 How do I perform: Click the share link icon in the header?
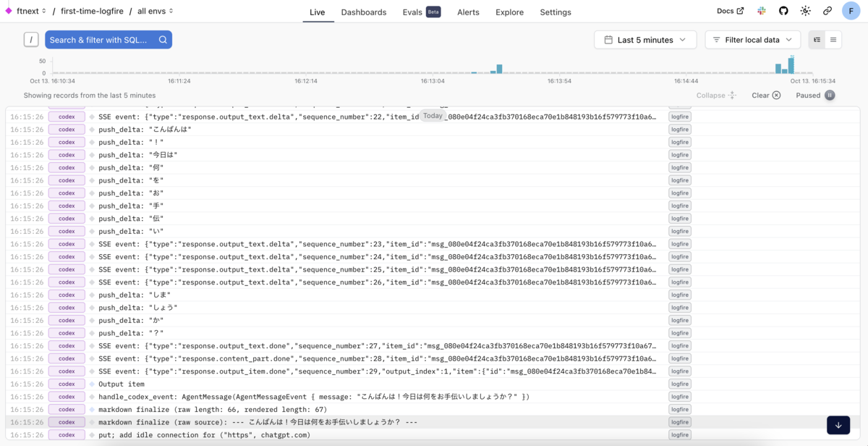tap(827, 11)
